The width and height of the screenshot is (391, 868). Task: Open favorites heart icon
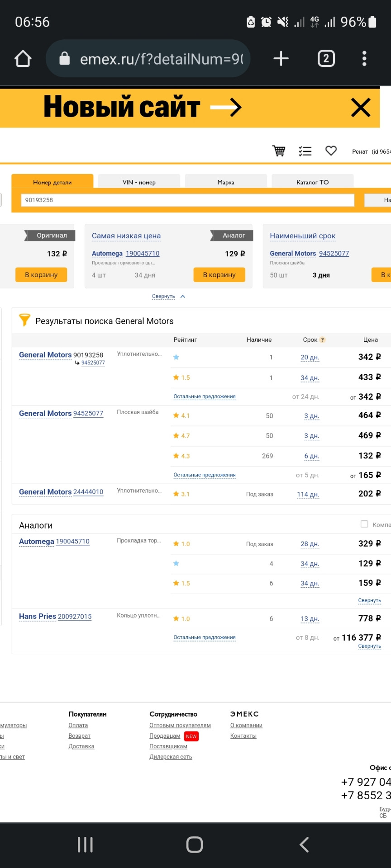tap(331, 151)
